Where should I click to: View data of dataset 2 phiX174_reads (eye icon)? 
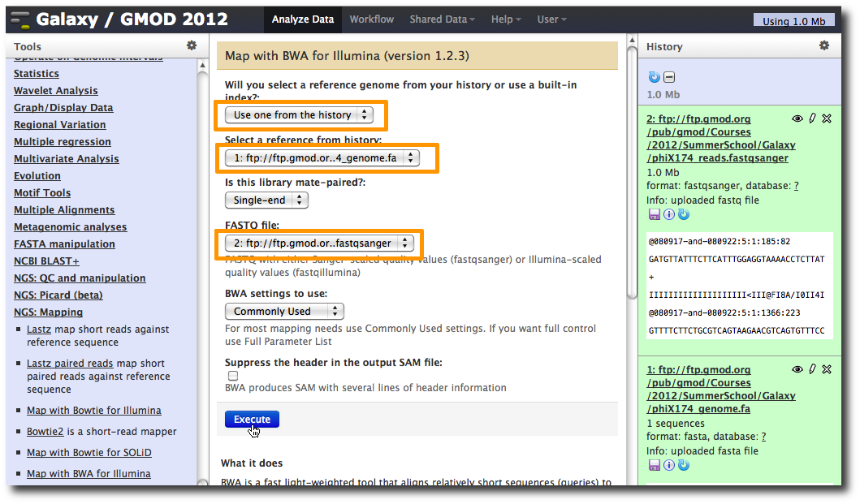click(797, 118)
